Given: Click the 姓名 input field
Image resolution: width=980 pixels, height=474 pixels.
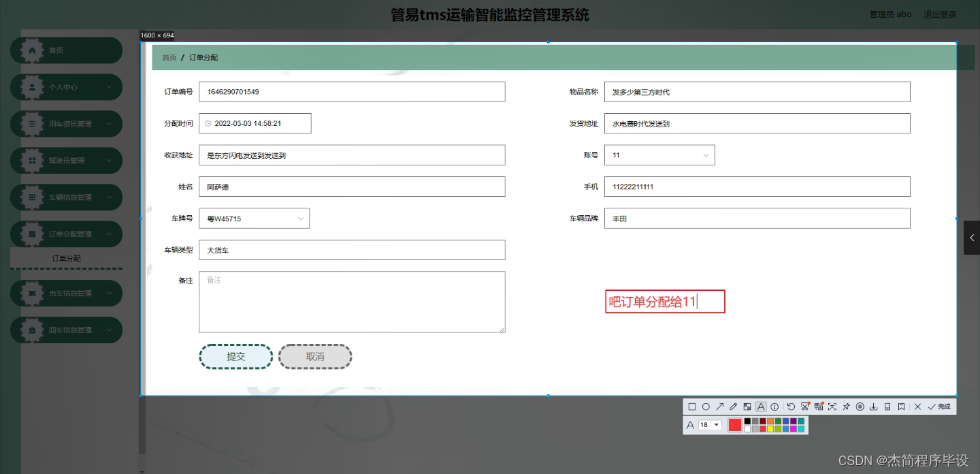Looking at the screenshot, I should click(x=352, y=187).
